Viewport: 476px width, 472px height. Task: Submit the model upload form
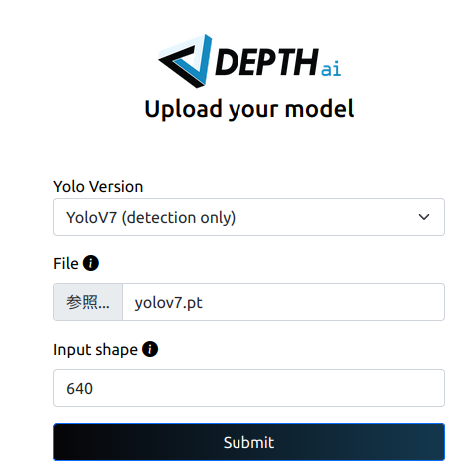[248, 442]
